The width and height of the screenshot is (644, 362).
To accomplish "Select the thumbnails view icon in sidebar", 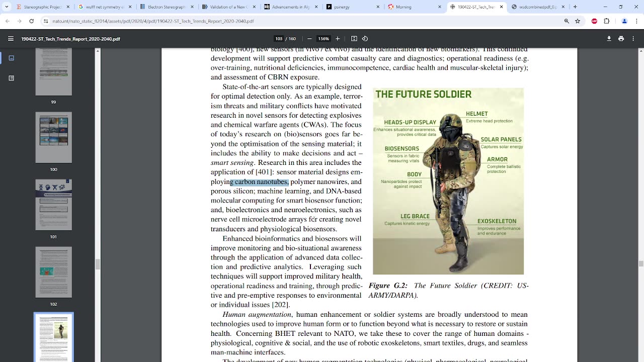I will coord(11,58).
